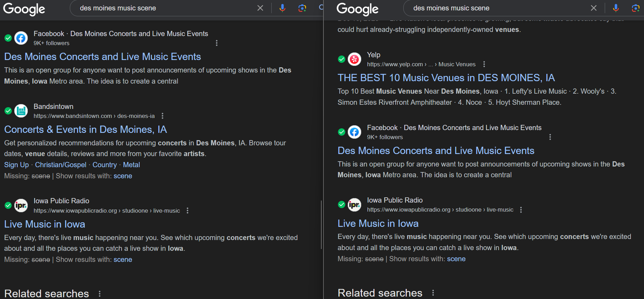644x299 pixels.
Task: Click the Yelp favicon icon
Action: (354, 59)
